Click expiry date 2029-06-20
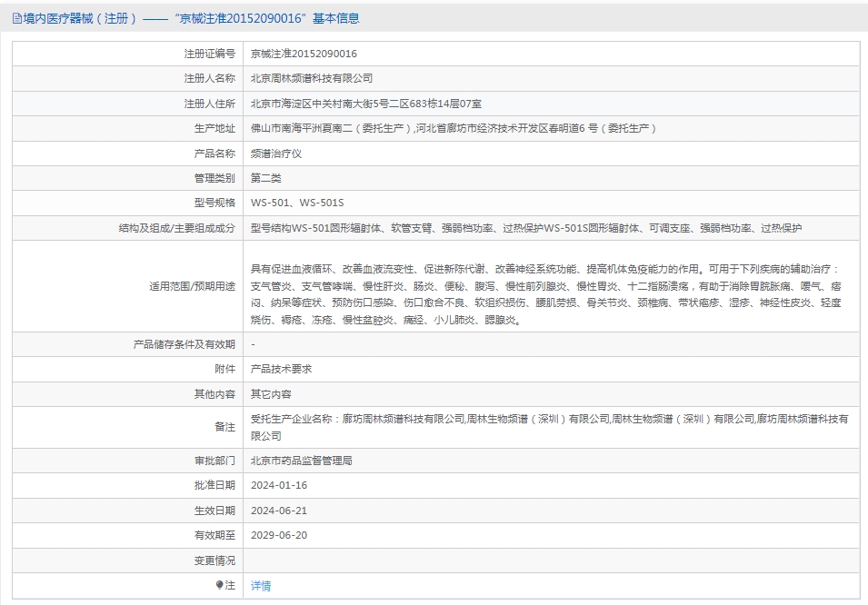The width and height of the screenshot is (868, 605). (x=279, y=535)
